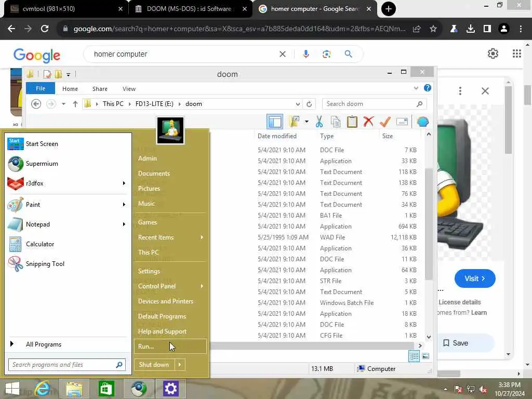Viewport: 532px width, 399px height.
Task: Go up one folder level in explorer
Action: click(x=75, y=104)
